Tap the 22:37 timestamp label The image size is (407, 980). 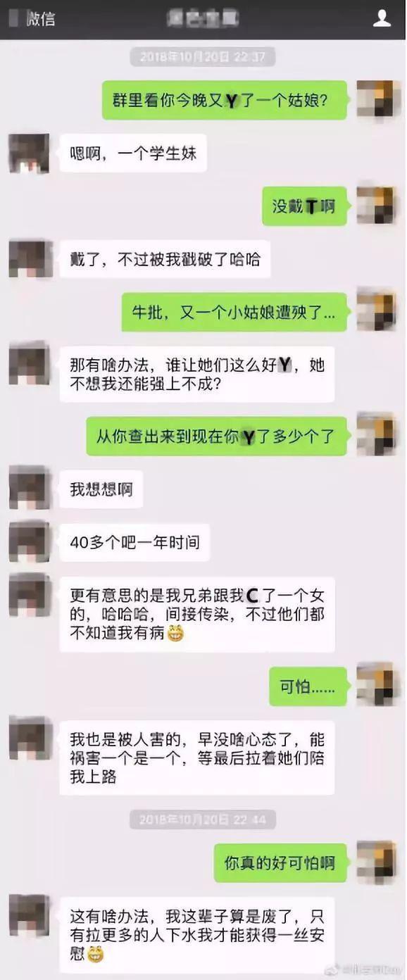203,56
